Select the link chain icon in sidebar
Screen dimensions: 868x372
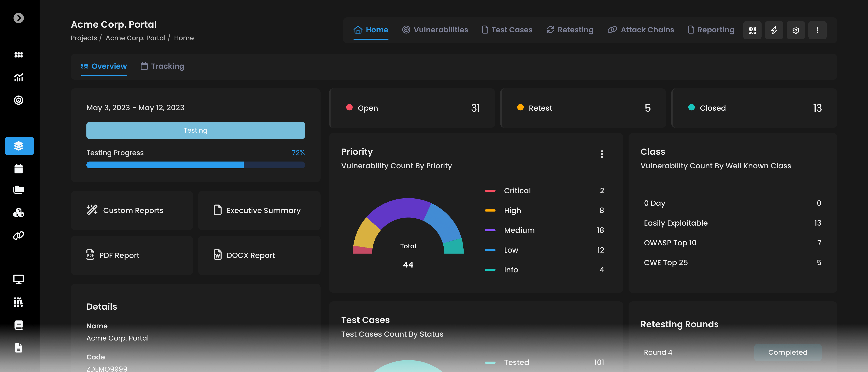click(x=19, y=235)
